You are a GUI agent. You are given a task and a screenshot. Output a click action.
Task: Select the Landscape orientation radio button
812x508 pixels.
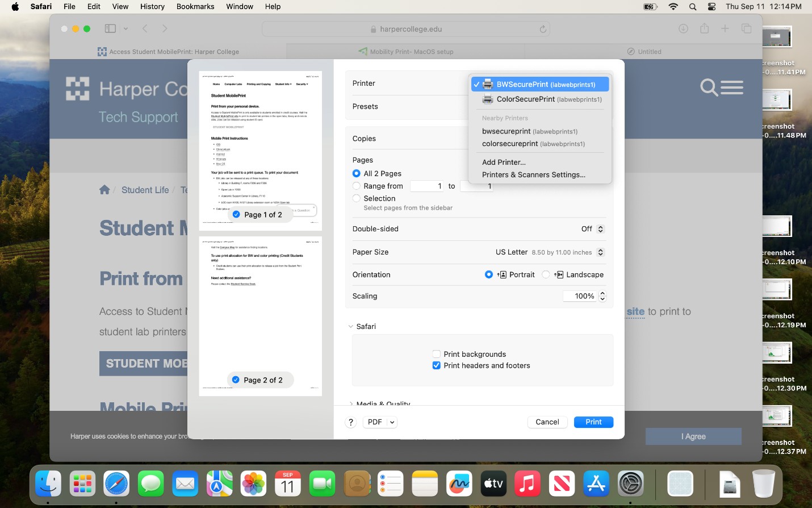(x=546, y=274)
